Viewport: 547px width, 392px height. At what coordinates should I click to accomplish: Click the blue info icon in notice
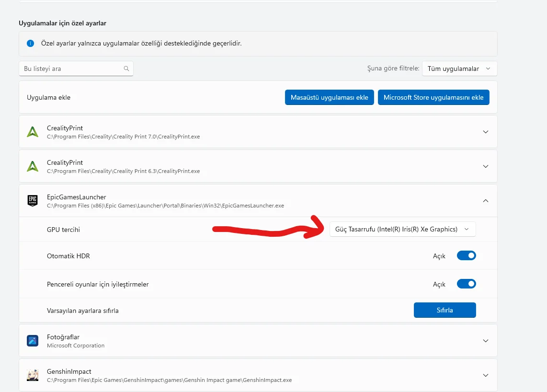click(x=31, y=44)
